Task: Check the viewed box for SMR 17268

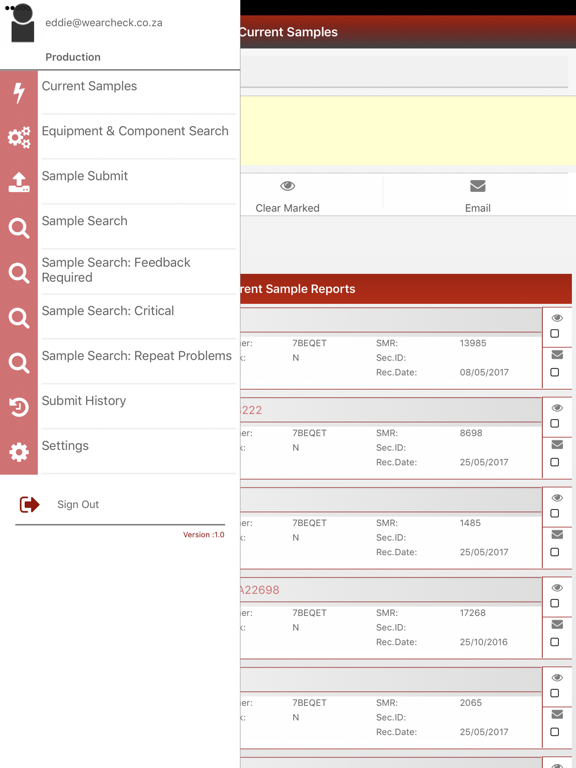Action: tap(554, 603)
